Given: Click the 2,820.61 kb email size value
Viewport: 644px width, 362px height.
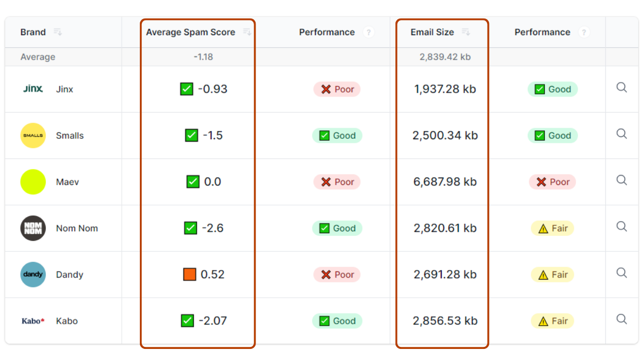Looking at the screenshot, I should (445, 228).
